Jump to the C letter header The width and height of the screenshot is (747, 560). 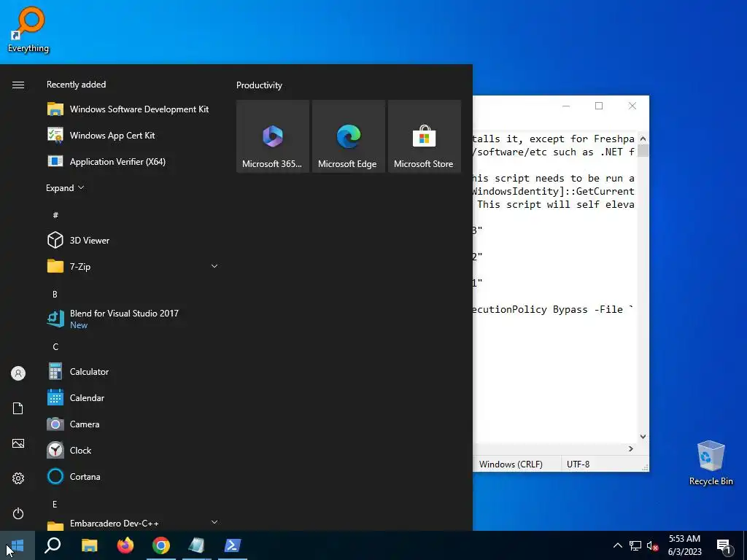point(55,346)
